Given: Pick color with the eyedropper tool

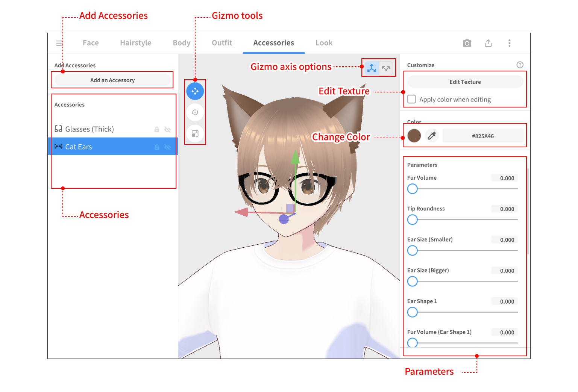Looking at the screenshot, I should (432, 136).
